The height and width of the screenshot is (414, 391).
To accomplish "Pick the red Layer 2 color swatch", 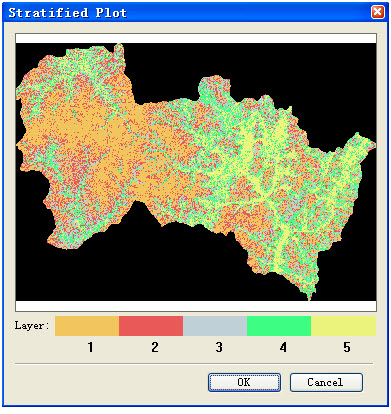I will pyautogui.click(x=151, y=326).
